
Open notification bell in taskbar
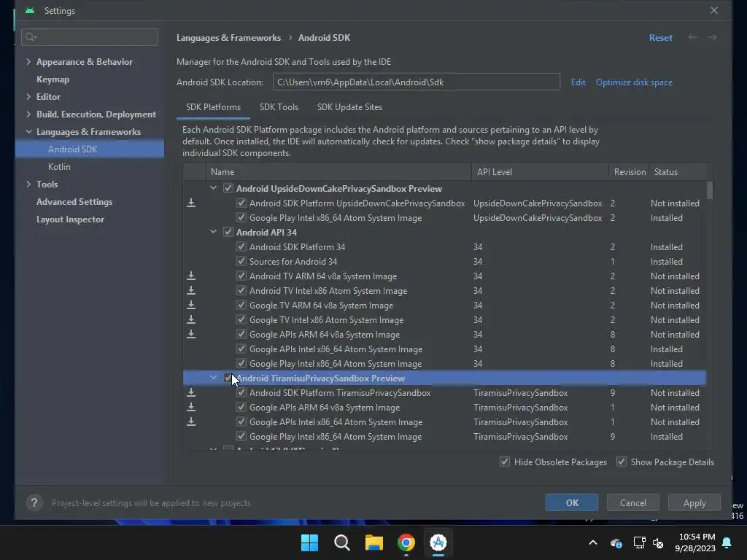tap(727, 542)
